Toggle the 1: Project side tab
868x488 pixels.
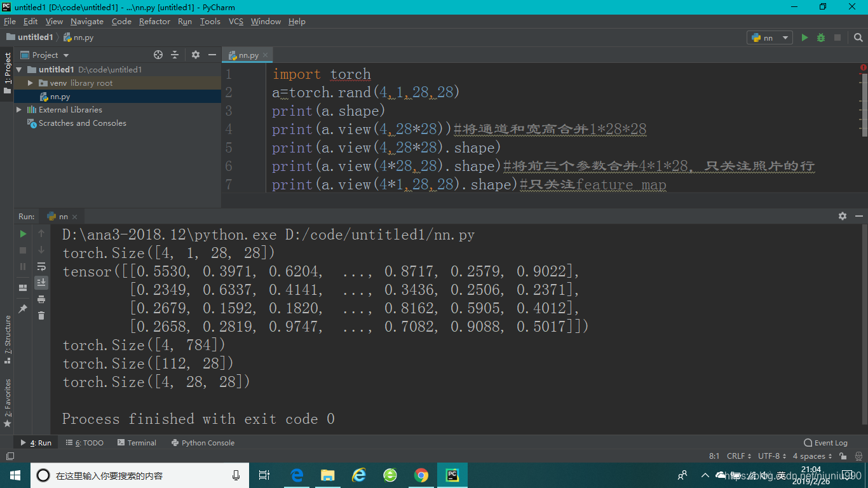8,73
